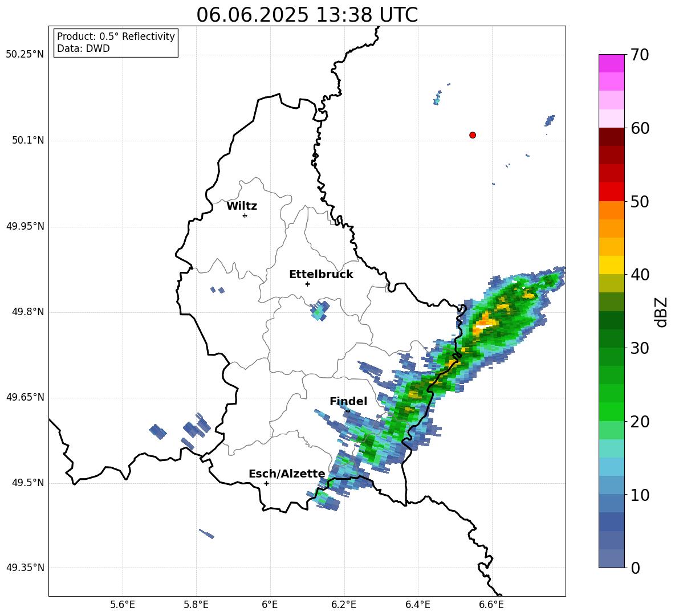Click the Findel city label
This screenshot has height=616, width=675.
pyautogui.click(x=348, y=401)
